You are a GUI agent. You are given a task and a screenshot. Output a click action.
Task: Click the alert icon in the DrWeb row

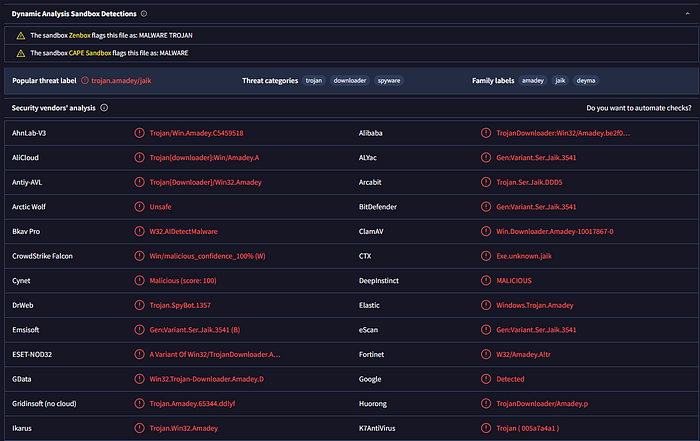[x=139, y=305]
